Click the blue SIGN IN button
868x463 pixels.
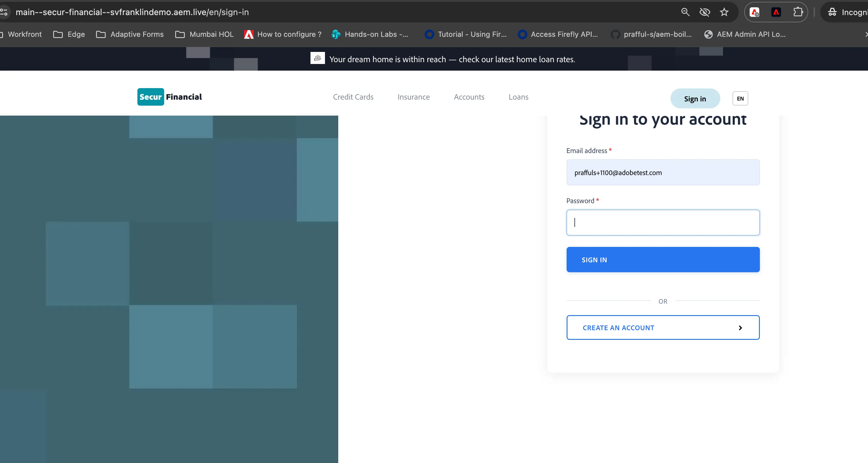663,260
